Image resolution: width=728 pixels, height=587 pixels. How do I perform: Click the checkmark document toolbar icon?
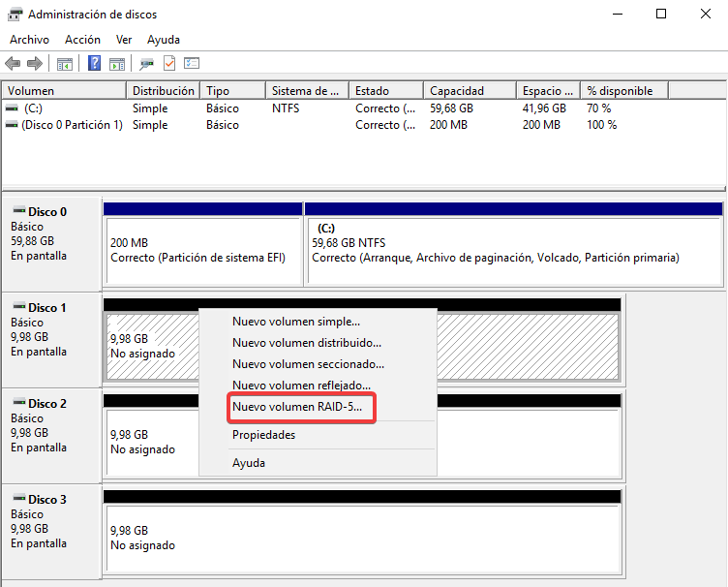click(169, 64)
